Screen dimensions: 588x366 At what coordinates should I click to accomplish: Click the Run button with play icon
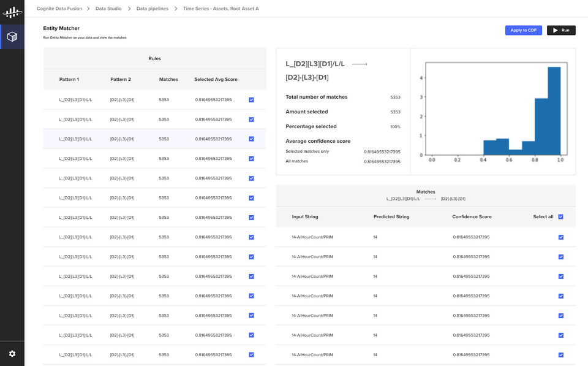pos(561,30)
